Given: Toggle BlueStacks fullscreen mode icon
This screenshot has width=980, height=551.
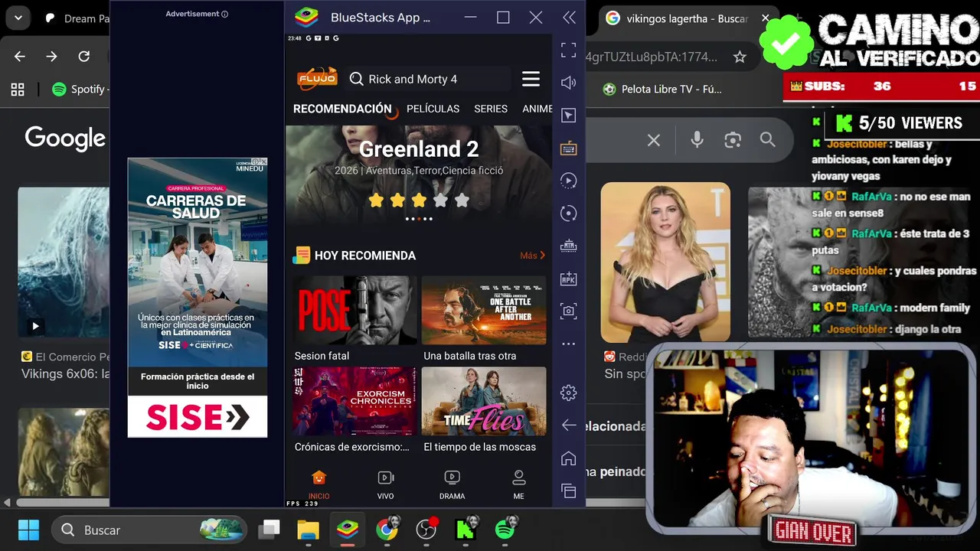Looking at the screenshot, I should [x=568, y=50].
